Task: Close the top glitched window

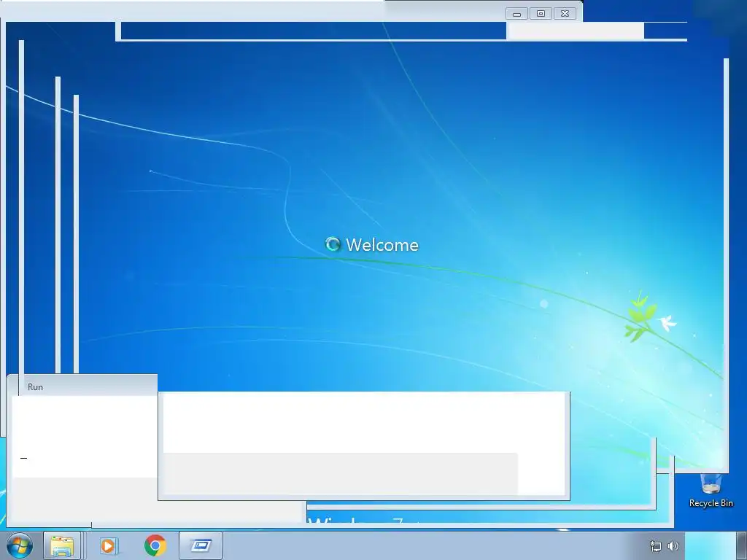Action: pos(565,14)
